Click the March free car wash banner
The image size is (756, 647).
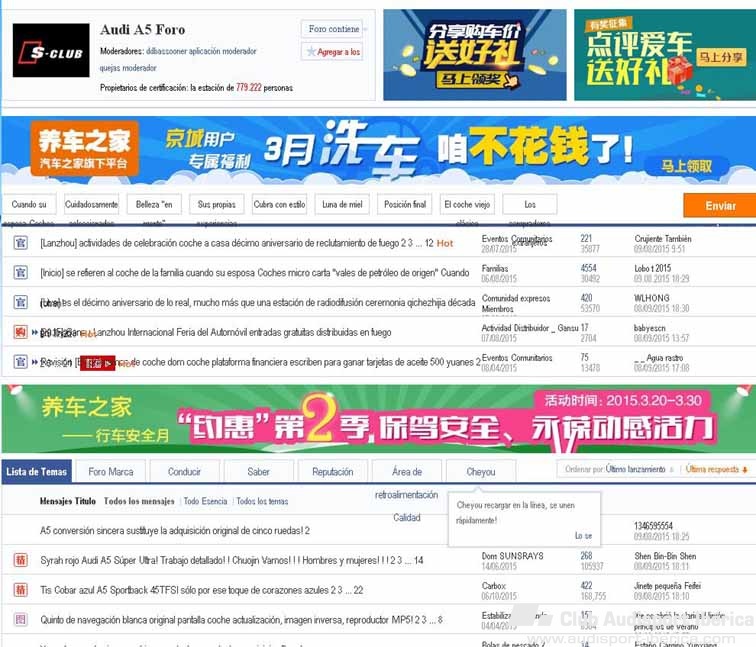378,150
